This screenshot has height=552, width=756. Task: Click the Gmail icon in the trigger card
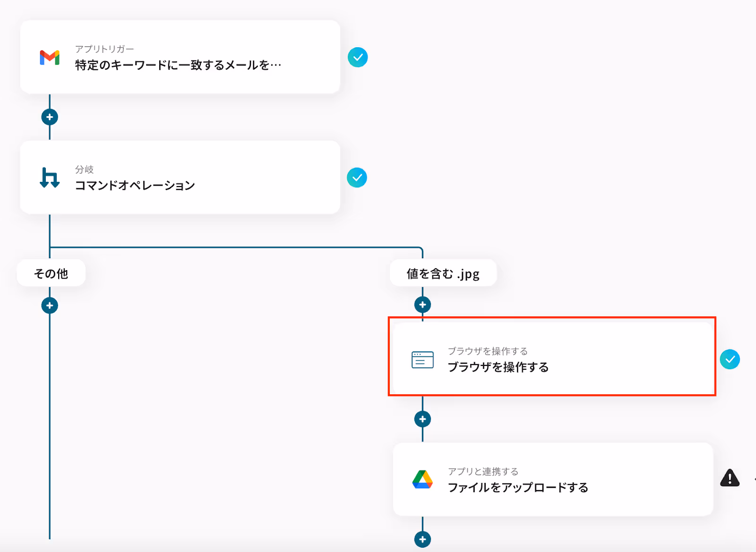(x=50, y=57)
